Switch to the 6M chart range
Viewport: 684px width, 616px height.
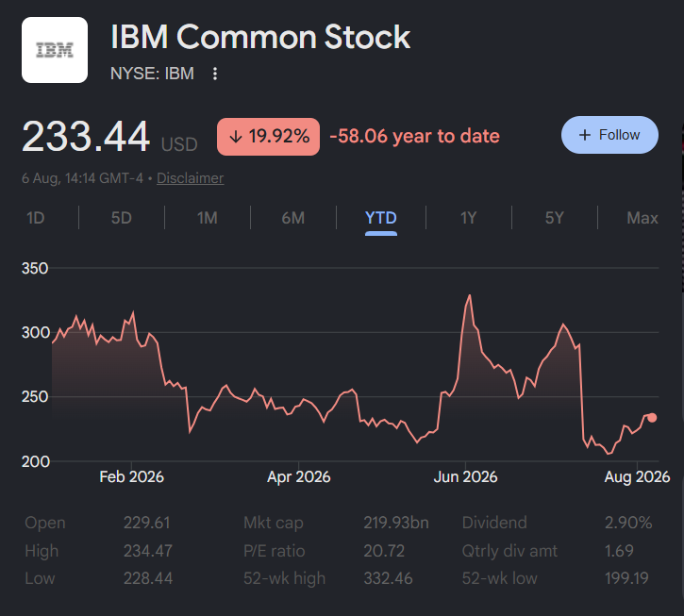click(x=293, y=218)
